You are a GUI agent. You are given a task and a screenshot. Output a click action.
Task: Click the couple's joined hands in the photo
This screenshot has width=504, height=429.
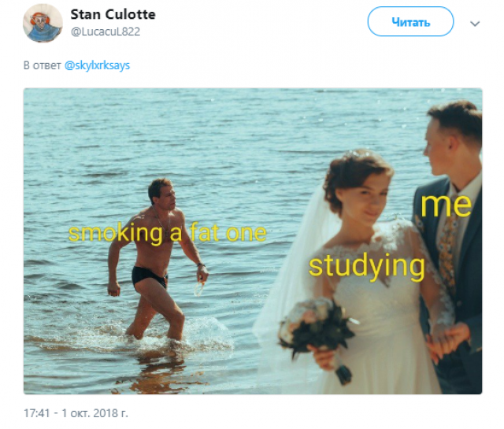click(448, 342)
